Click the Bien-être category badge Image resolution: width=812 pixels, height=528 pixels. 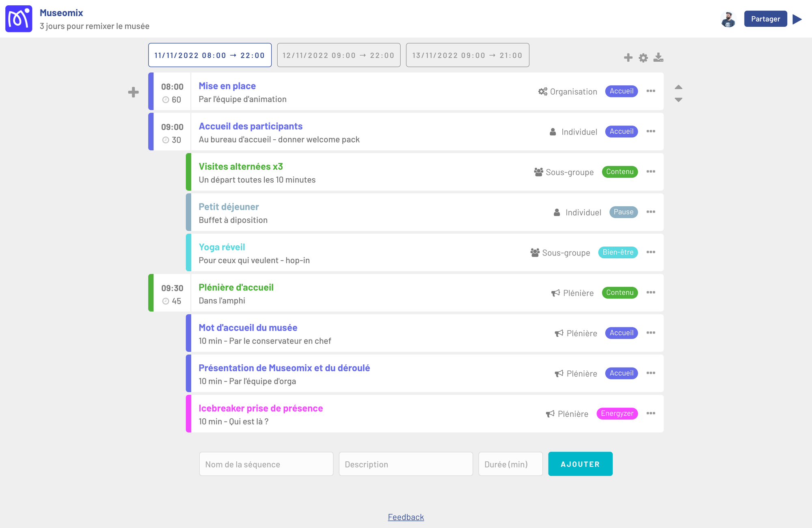(618, 252)
